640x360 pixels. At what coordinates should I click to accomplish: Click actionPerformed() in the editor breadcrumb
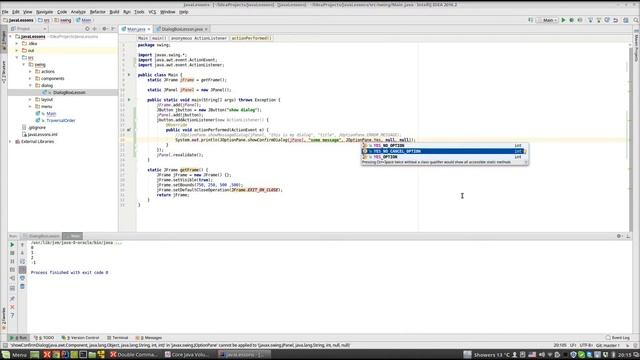(251, 38)
